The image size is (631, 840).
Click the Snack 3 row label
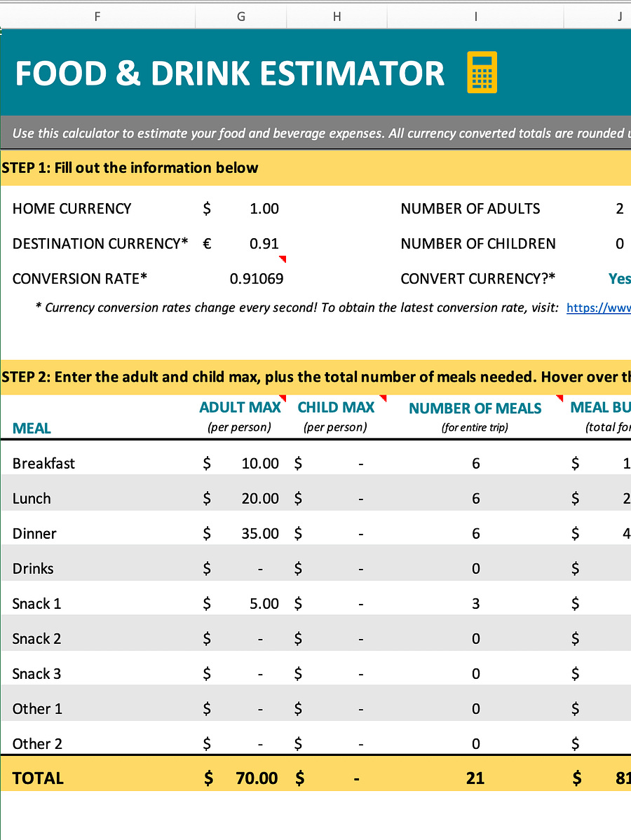(36, 674)
